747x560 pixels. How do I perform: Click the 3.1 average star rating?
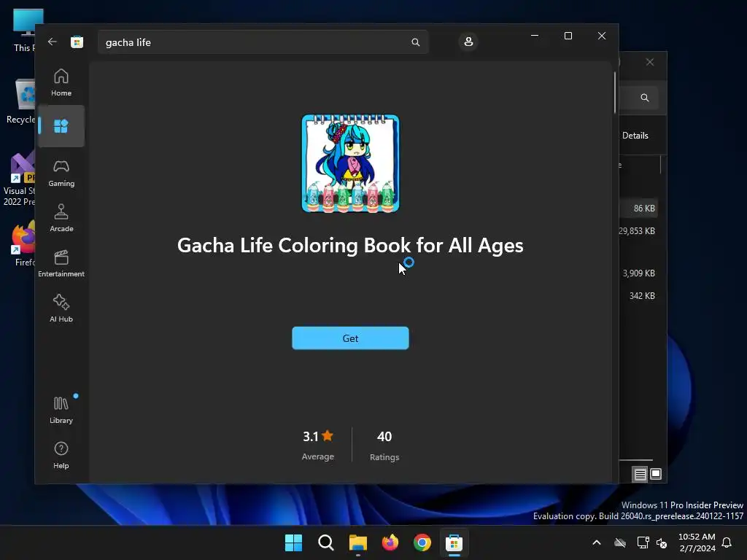point(318,444)
